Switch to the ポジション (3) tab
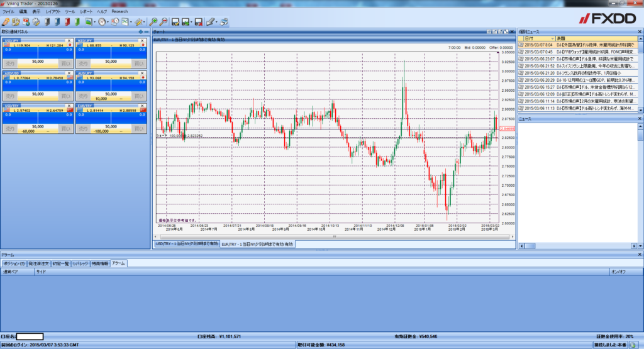 click(x=14, y=263)
